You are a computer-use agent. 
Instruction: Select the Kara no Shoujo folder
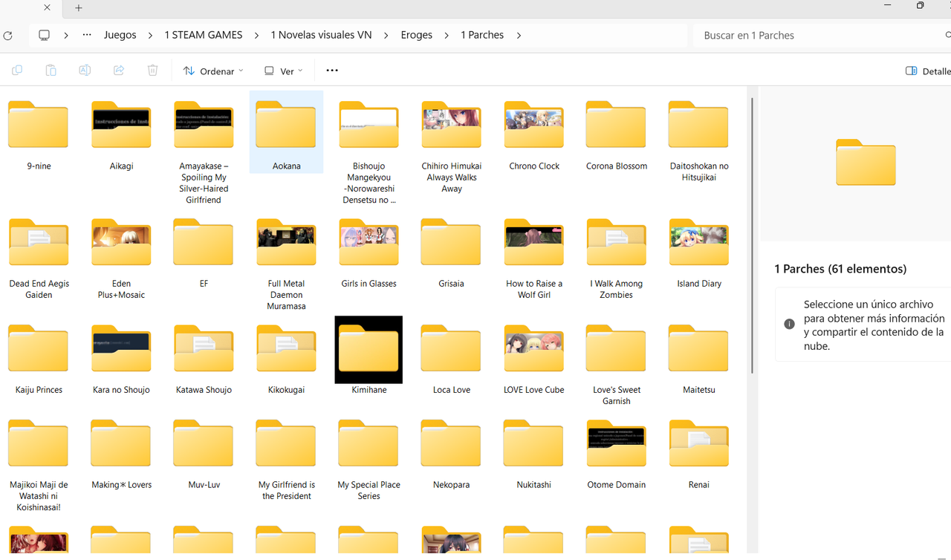coord(121,359)
